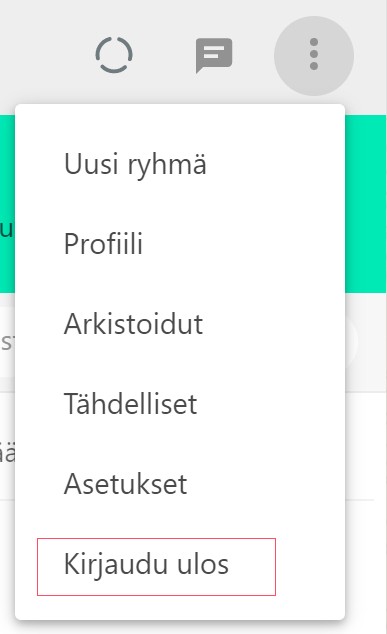The width and height of the screenshot is (387, 634).
Task: Close the menu via three-dot icon
Action: coord(314,55)
